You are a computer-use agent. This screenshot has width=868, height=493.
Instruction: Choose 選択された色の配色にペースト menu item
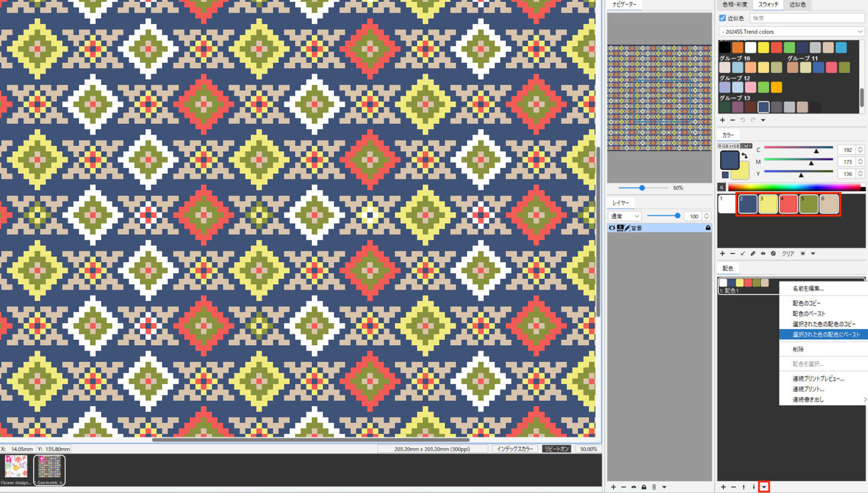[823, 334]
